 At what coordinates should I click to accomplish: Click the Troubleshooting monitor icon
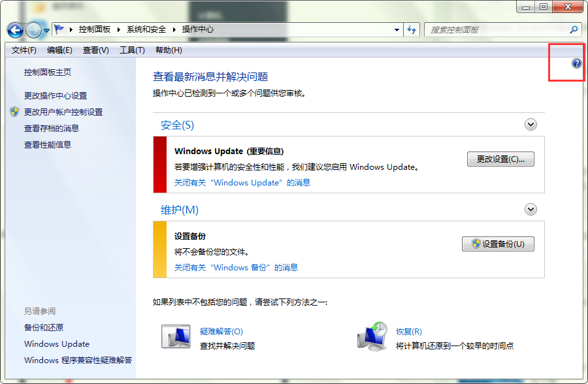175,336
